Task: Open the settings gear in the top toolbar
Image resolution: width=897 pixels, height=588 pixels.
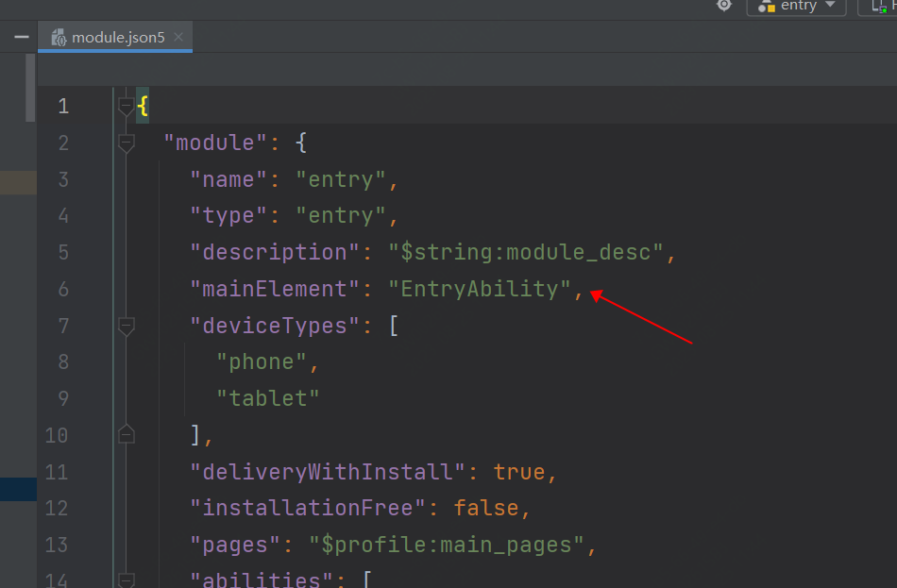Action: pyautogui.click(x=724, y=5)
